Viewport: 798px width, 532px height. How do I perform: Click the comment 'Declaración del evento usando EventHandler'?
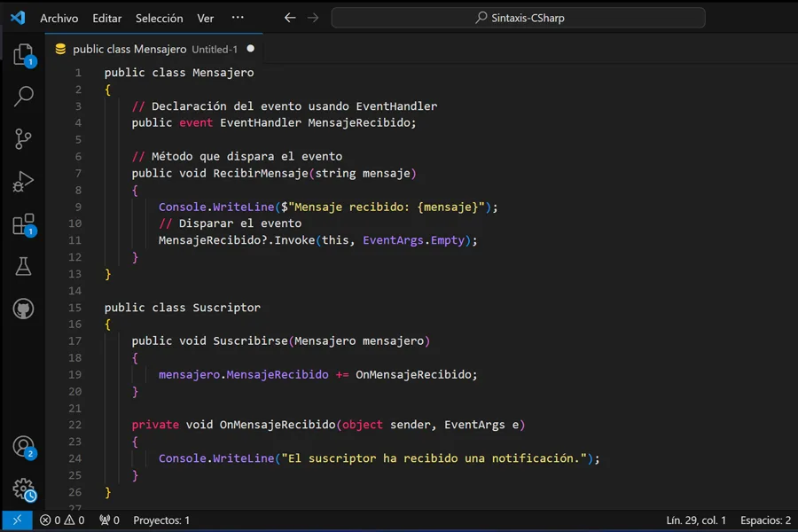point(294,106)
